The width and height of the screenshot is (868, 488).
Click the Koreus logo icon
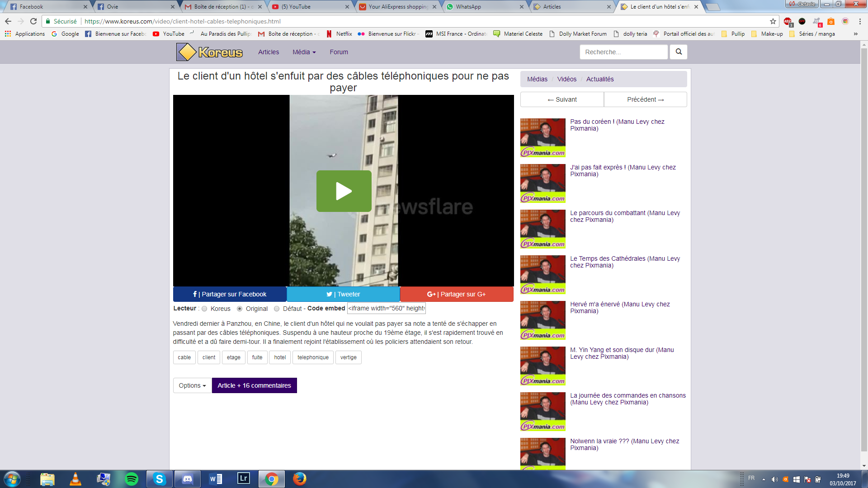pos(186,52)
